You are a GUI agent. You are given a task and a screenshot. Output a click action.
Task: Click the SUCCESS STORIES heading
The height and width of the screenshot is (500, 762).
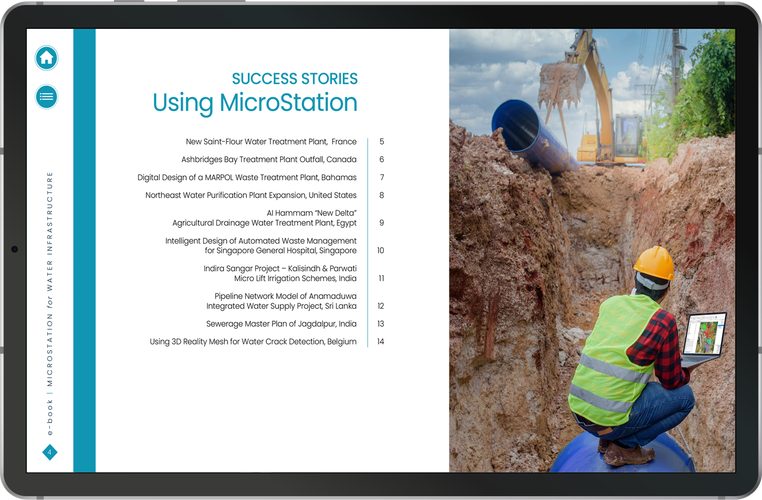294,78
